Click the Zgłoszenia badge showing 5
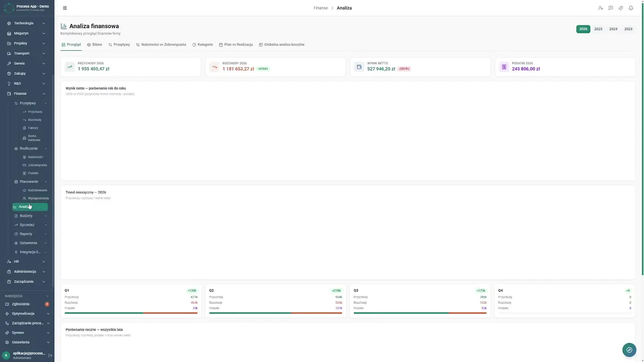This screenshot has height=362, width=644. pos(47,304)
